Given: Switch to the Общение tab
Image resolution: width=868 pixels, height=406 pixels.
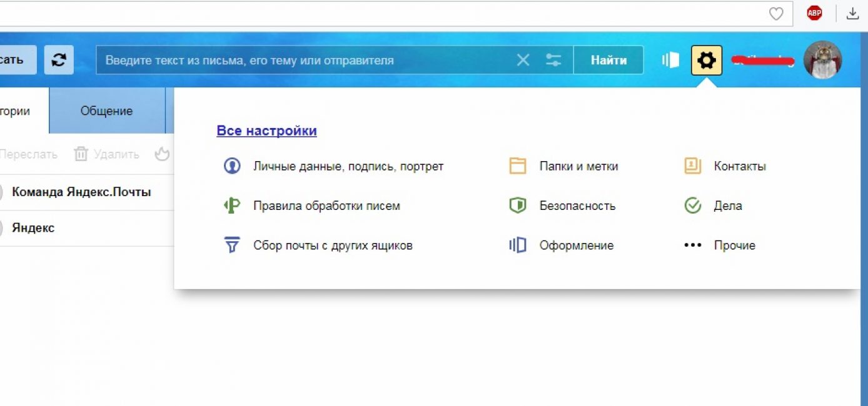Looking at the screenshot, I should click(107, 111).
